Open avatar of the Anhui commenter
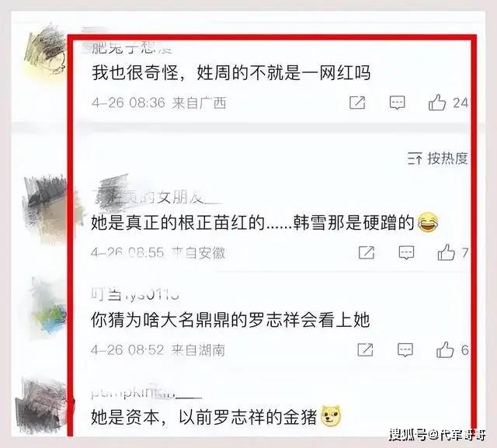The height and width of the screenshot is (448, 497). click(47, 207)
